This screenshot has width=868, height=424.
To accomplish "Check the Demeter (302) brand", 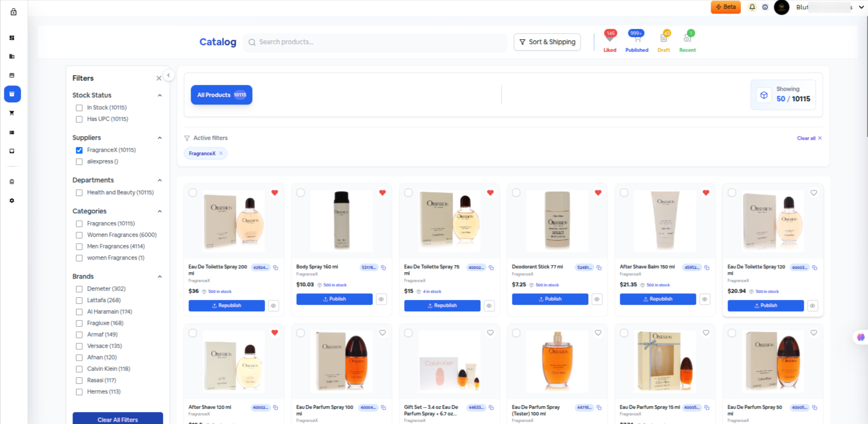I will pos(80,289).
